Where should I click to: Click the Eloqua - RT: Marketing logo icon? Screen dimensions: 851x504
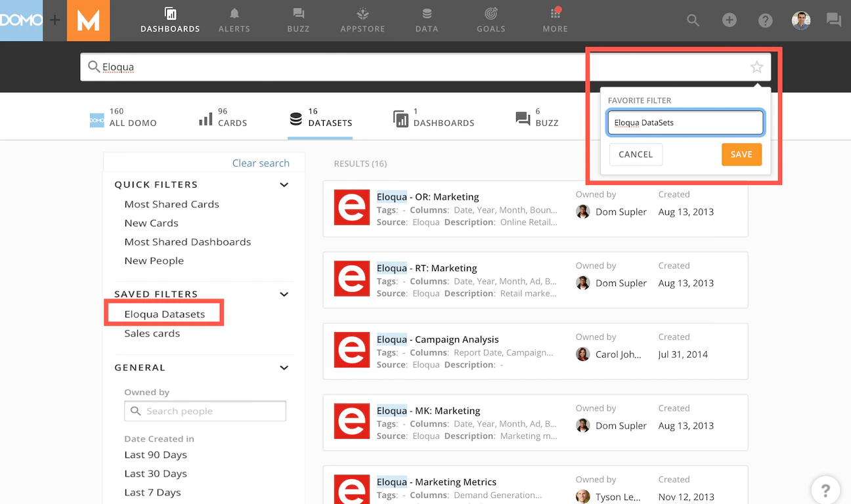click(x=352, y=278)
